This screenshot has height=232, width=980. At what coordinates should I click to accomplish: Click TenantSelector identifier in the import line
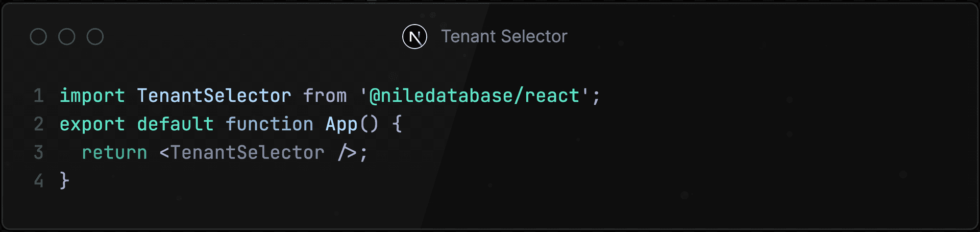point(214,96)
